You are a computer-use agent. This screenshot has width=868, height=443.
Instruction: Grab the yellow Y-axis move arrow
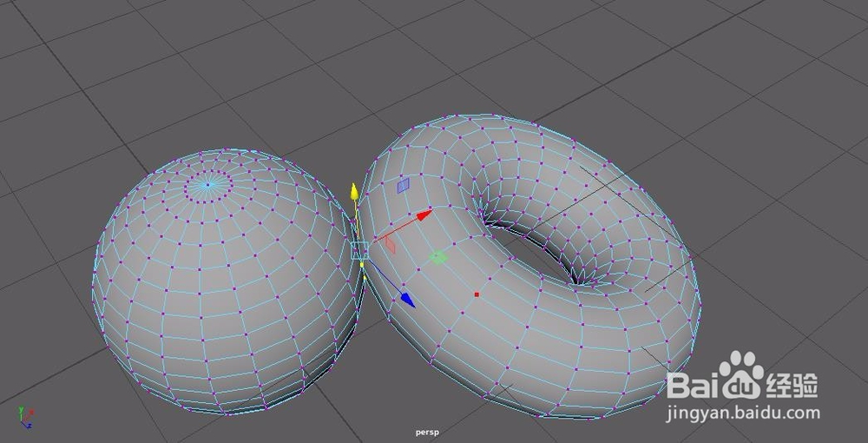pyautogui.click(x=354, y=194)
